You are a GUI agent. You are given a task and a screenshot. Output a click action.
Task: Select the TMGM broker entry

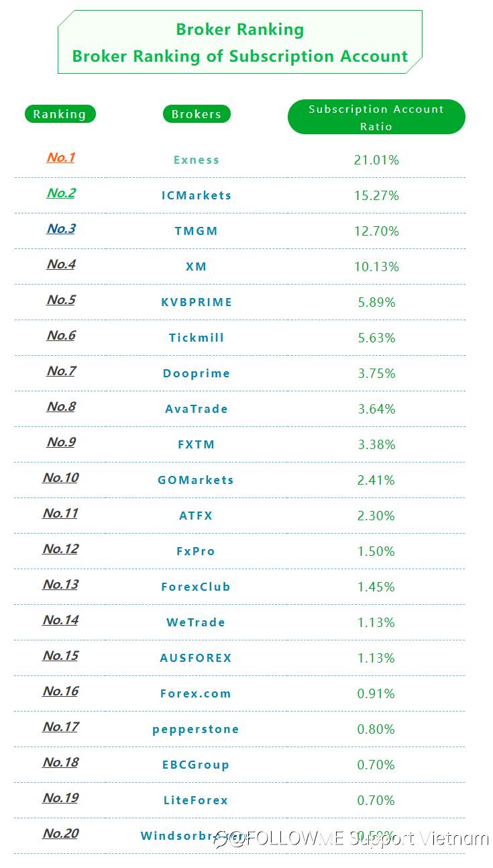pos(197,231)
